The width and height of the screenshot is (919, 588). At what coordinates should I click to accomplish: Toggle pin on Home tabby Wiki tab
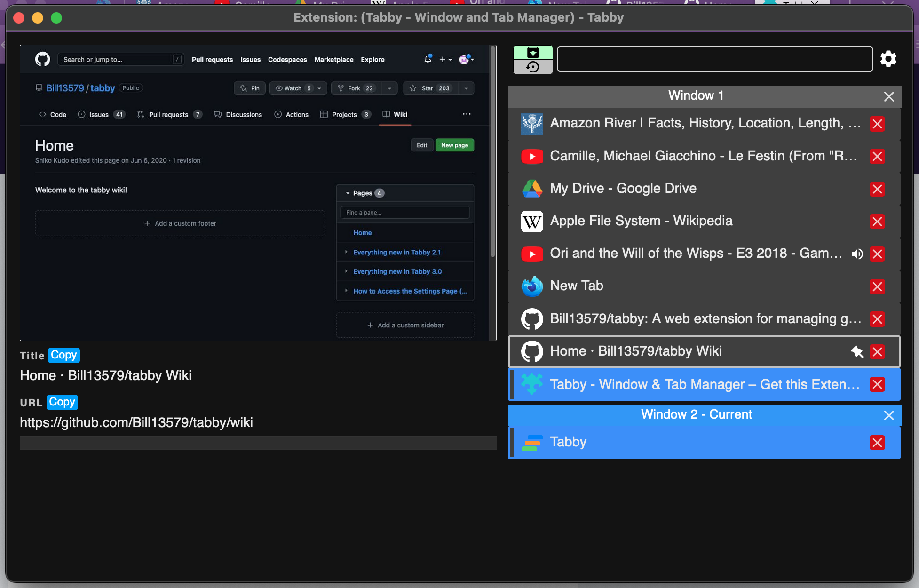click(857, 351)
